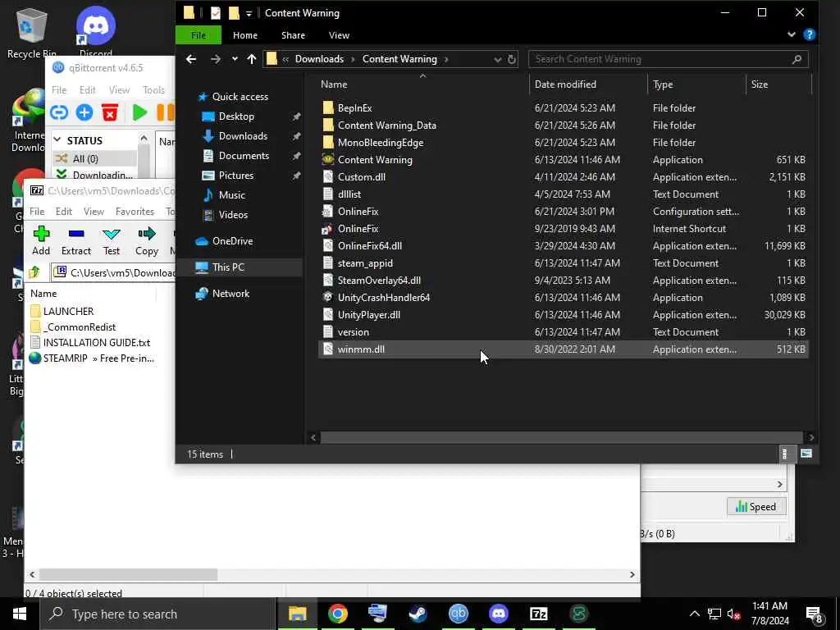Click qBittorrent resume green play icon

[139, 112]
